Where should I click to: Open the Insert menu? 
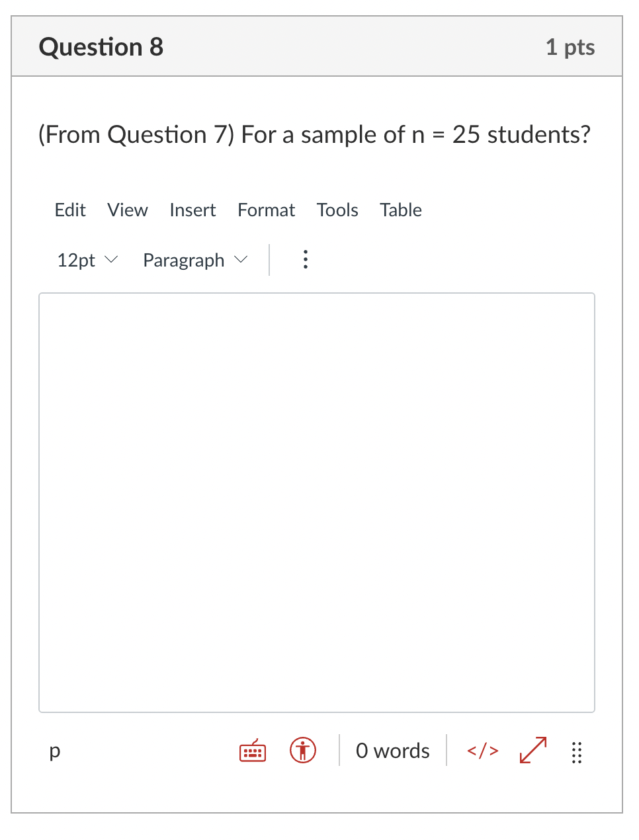tap(192, 210)
